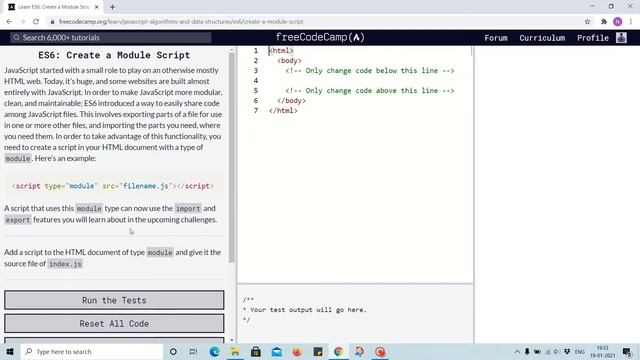This screenshot has height=360, width=640.
Task: Click the address bar URL
Action: pos(181,22)
